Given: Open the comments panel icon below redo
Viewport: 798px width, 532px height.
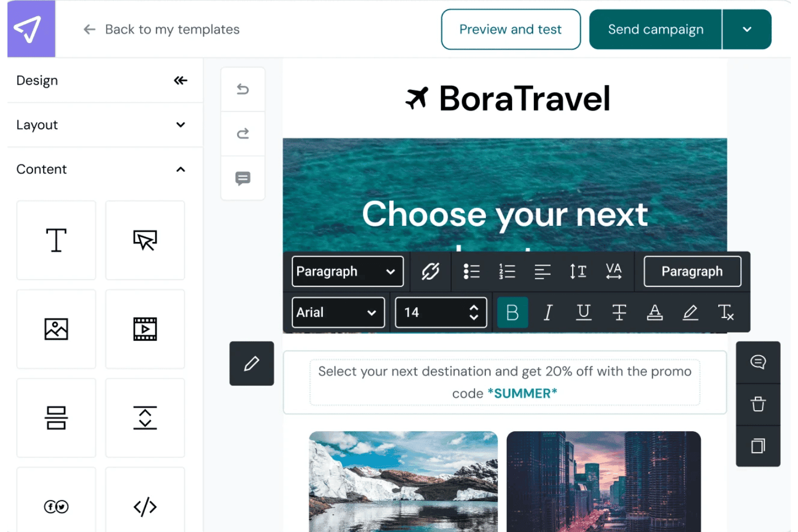Looking at the screenshot, I should pyautogui.click(x=243, y=178).
